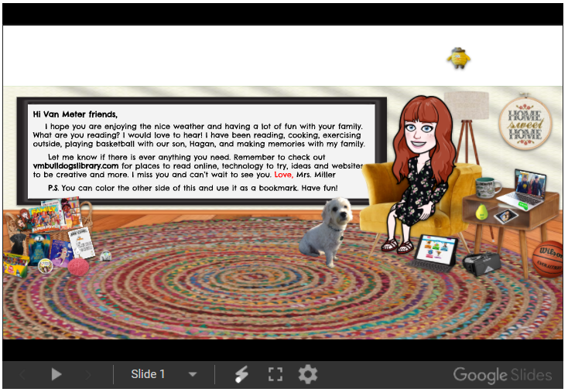Open the tablet with keyboard on the rug
The height and width of the screenshot is (392, 568).
pyautogui.click(x=436, y=253)
